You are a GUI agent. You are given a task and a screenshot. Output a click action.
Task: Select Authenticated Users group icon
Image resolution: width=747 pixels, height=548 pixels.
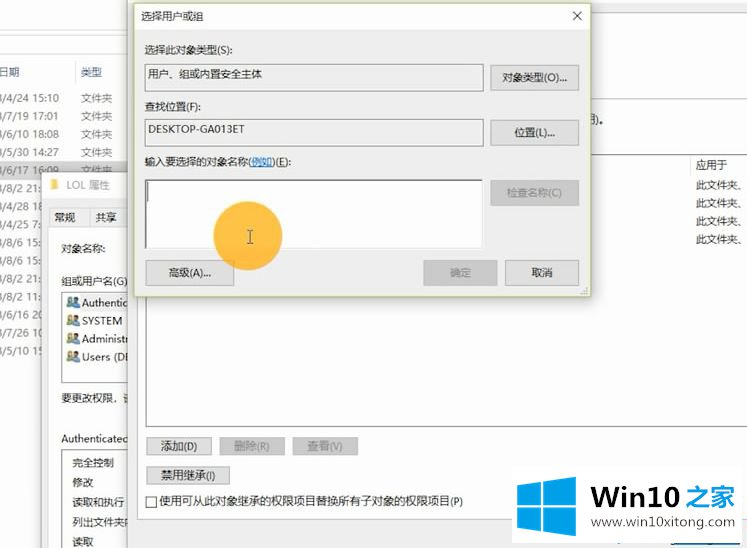(73, 302)
